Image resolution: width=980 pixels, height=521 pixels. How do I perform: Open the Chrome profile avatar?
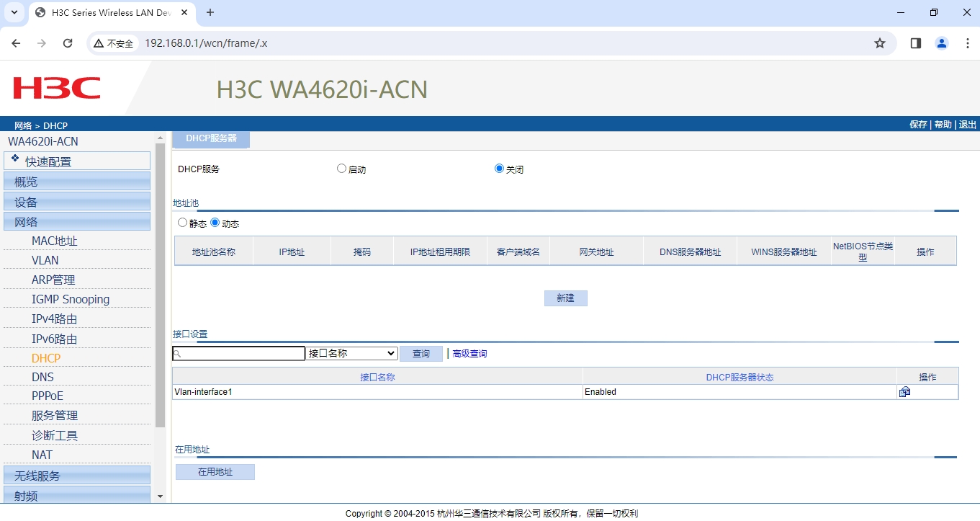coord(942,43)
